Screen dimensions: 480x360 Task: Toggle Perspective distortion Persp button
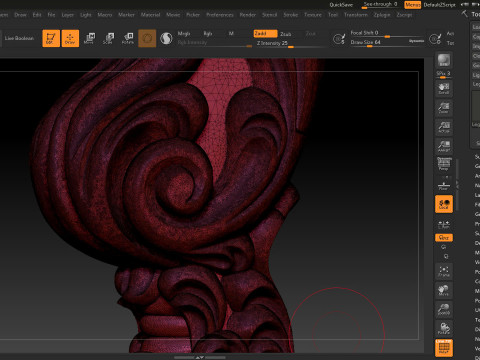(x=444, y=164)
